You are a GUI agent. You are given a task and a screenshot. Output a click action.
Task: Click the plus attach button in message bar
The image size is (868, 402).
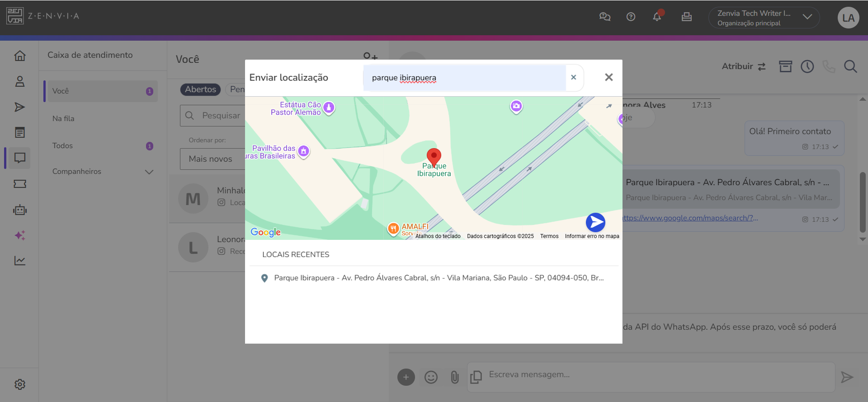tap(406, 377)
